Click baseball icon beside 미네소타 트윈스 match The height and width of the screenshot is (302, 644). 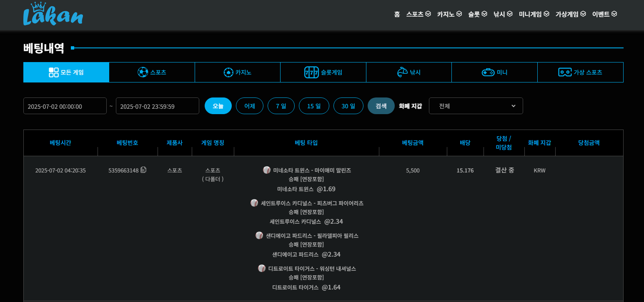tap(267, 170)
